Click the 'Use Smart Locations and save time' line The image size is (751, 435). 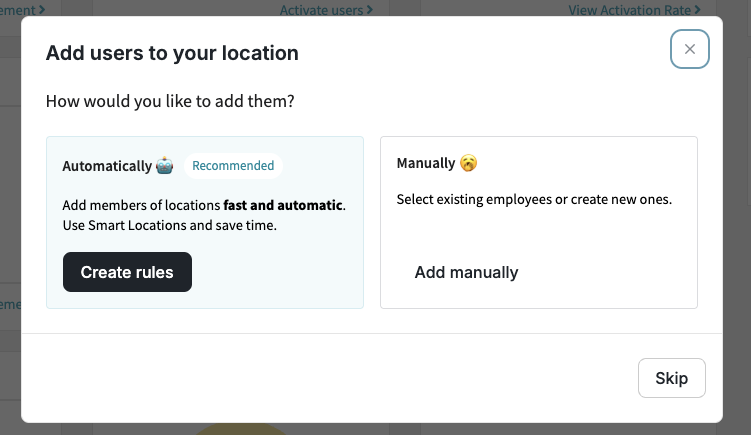click(169, 225)
